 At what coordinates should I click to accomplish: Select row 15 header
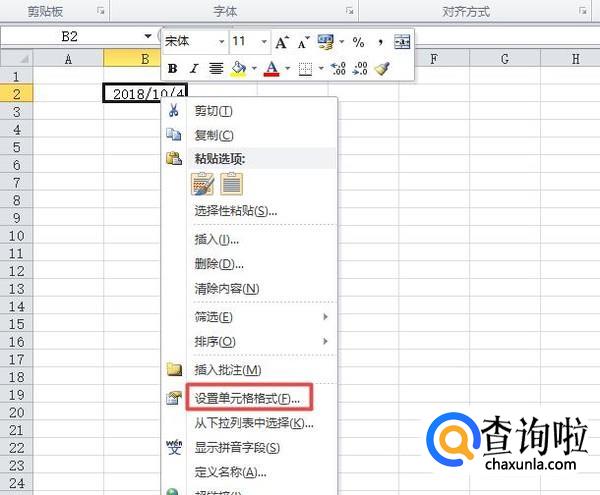coord(16,324)
